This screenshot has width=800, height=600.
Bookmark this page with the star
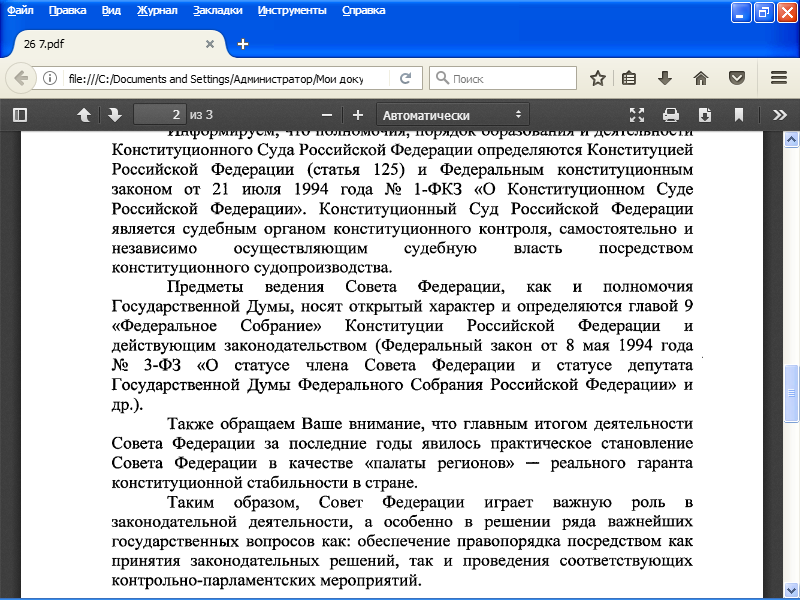point(598,79)
